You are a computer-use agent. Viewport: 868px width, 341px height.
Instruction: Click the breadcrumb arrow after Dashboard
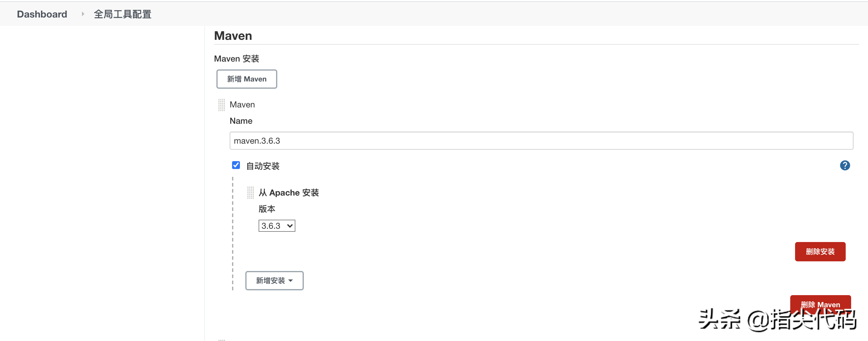click(83, 14)
